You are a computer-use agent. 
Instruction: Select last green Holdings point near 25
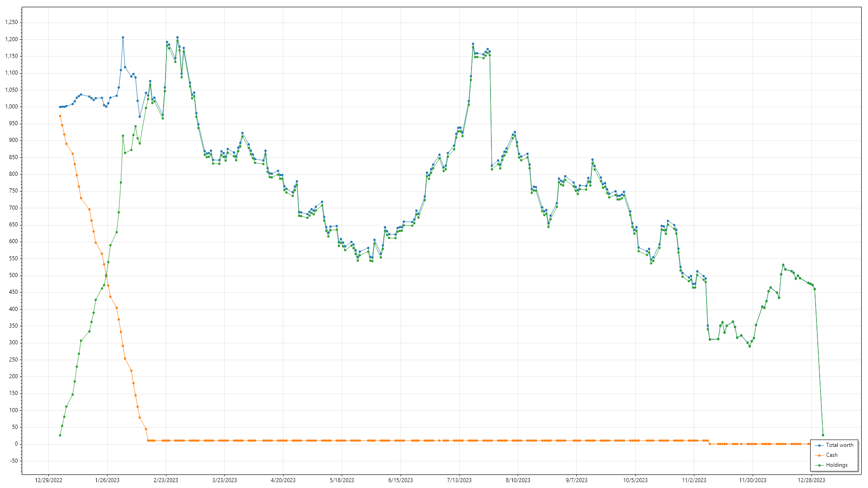(x=823, y=435)
